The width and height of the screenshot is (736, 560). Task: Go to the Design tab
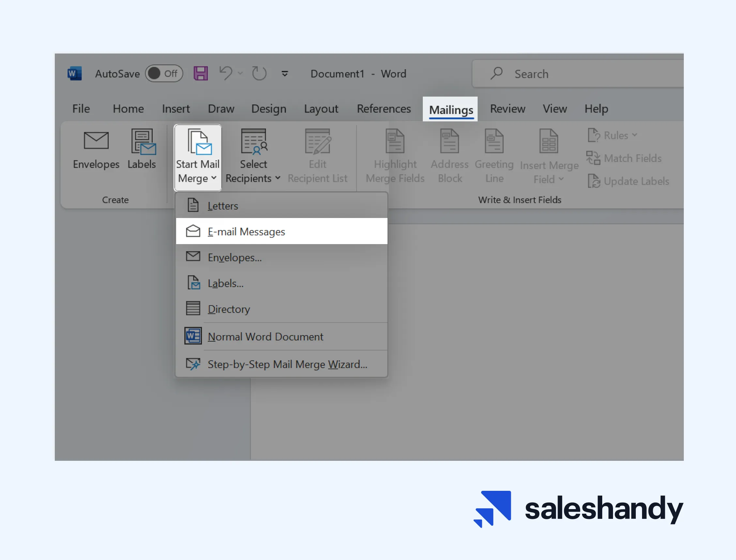point(268,109)
